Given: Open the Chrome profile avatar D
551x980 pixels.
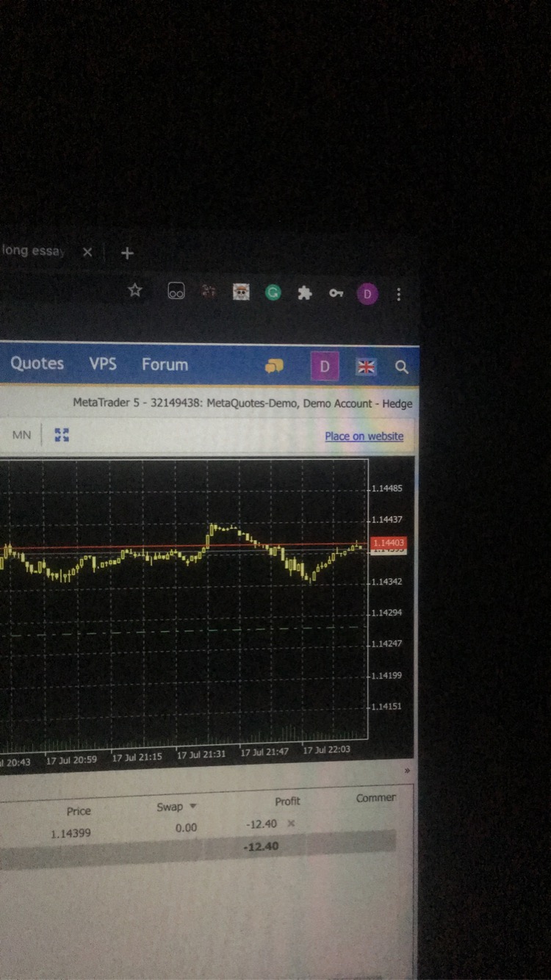Looking at the screenshot, I should (367, 295).
